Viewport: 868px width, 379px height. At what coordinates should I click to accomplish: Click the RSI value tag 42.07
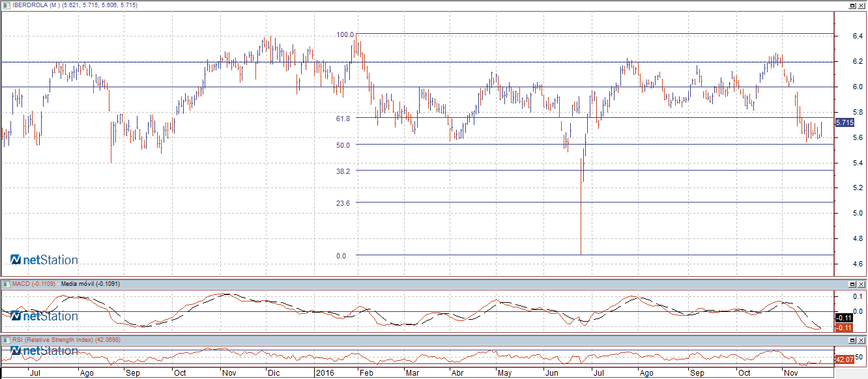(x=844, y=359)
